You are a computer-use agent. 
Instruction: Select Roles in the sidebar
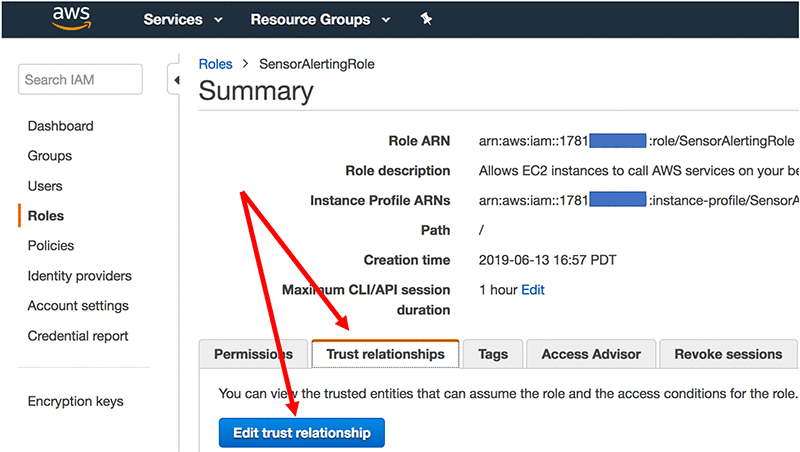46,216
